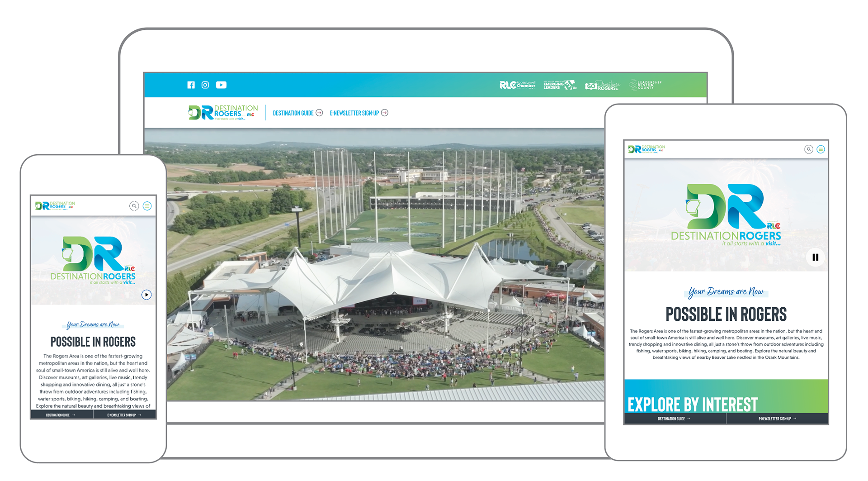The height and width of the screenshot is (481, 868).
Task: Open the Instagram icon on the desktop site
Action: point(205,85)
